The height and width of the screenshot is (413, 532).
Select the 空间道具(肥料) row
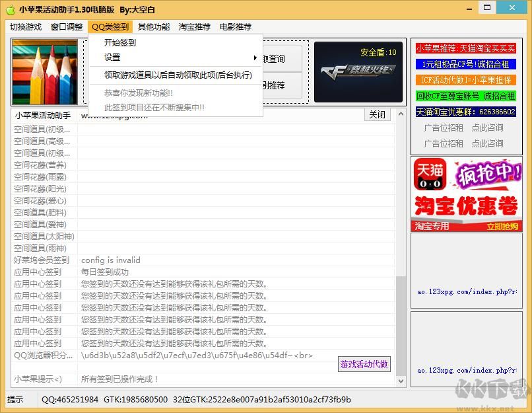click(x=203, y=213)
